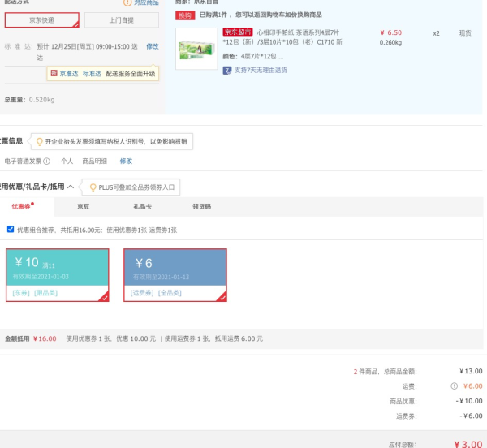This screenshot has width=487, height=448.
Task: Click the ¥6.50 product price
Action: coord(390,32)
